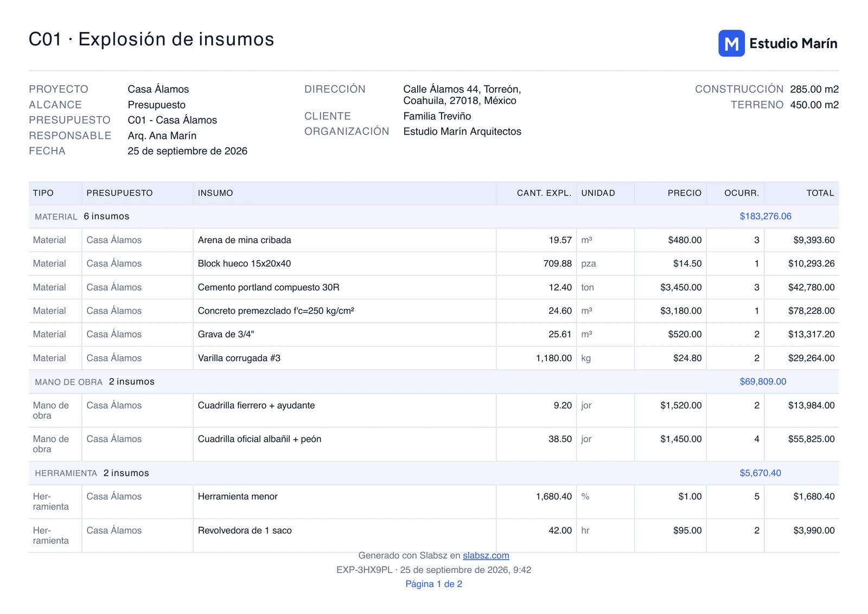Click the 'Arena de mina cribada' row name
Screen dimensions: 868x614
pos(244,240)
